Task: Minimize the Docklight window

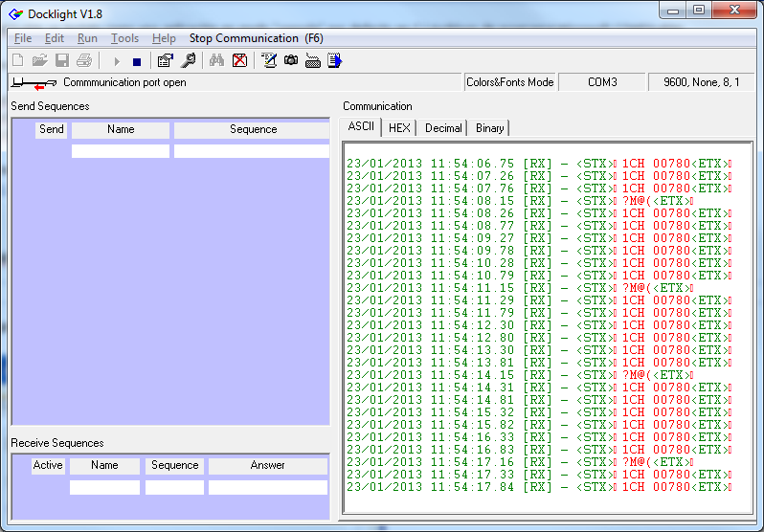Action: (x=673, y=11)
